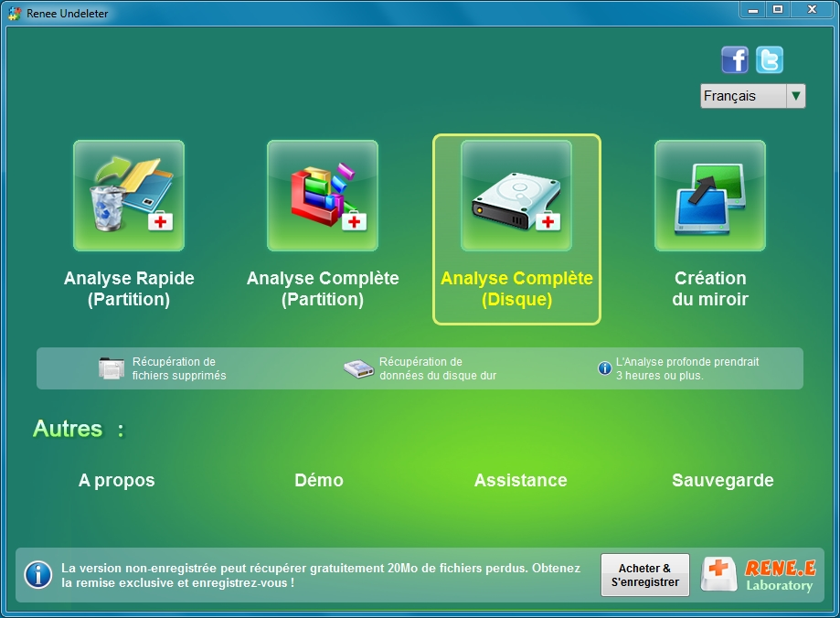This screenshot has height=618, width=840.
Task: Open Renee Undeleter's Facebook page
Action: [734, 59]
